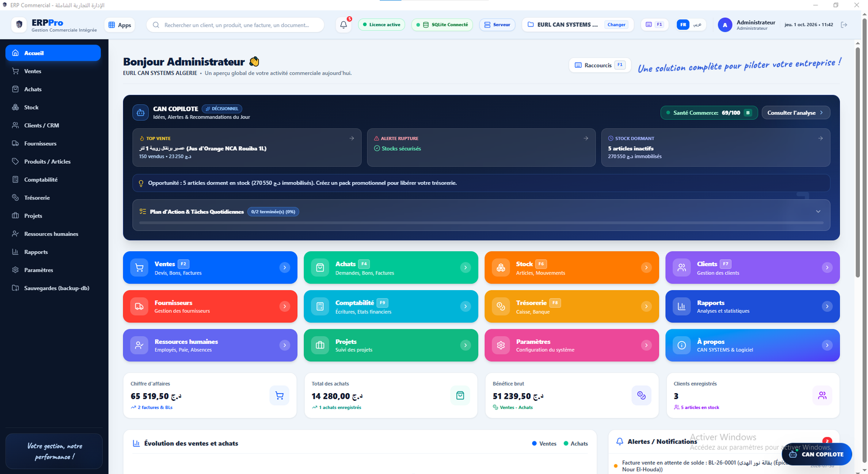Click the Administrateur avatar circle
868x474 pixels.
coord(725,25)
